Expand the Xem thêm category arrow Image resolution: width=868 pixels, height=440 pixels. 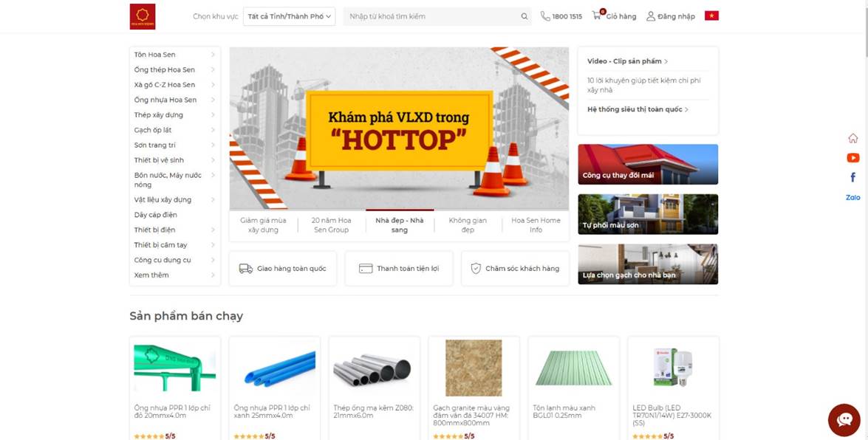(213, 275)
